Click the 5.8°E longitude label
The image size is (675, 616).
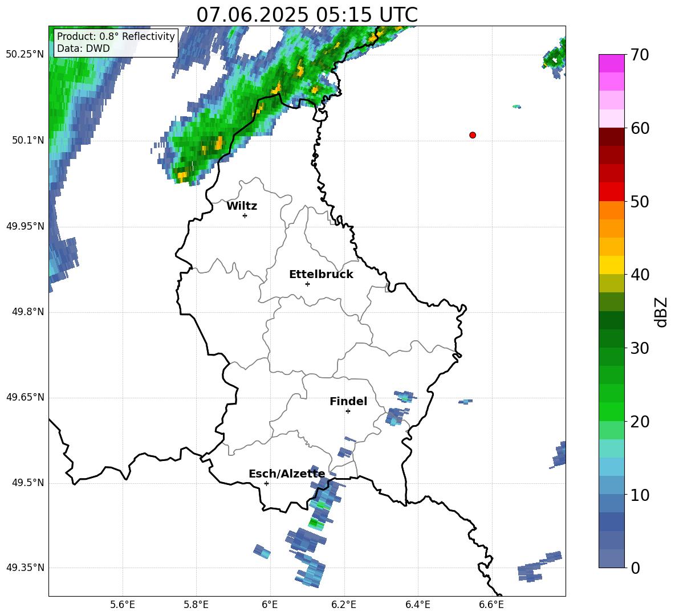click(x=196, y=605)
